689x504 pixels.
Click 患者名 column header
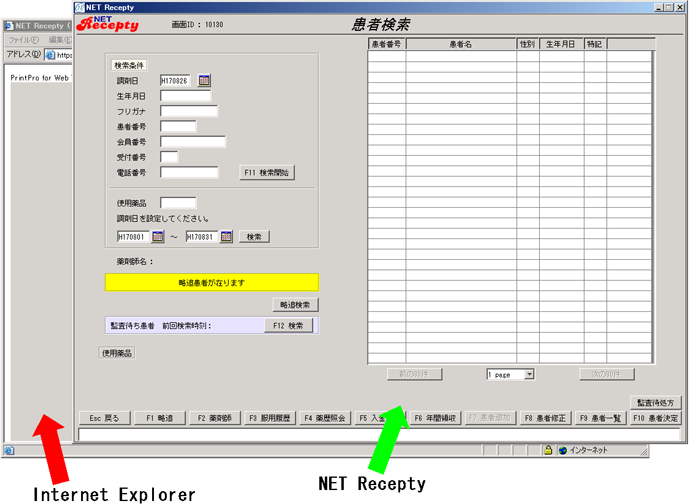(x=461, y=44)
